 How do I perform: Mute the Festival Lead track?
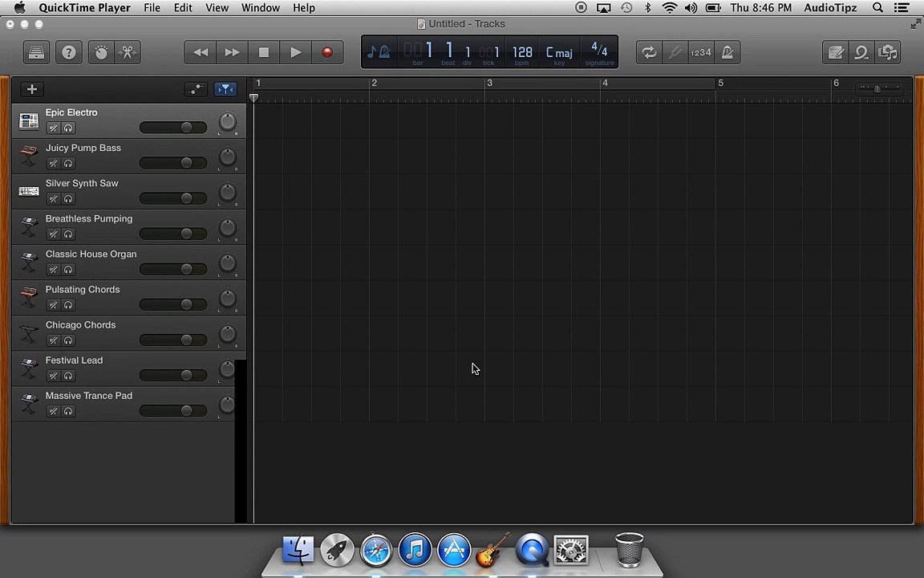53,376
